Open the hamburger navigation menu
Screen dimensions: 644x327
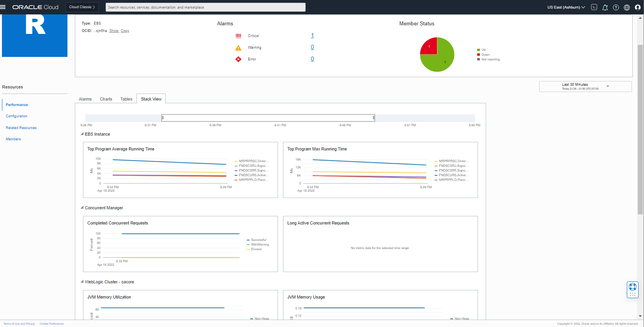click(3, 7)
